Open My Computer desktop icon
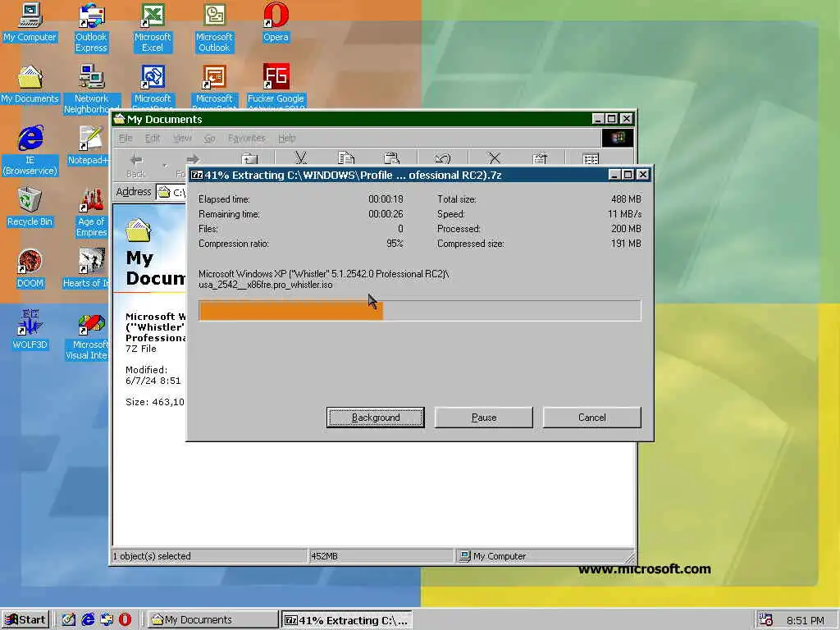This screenshot has width=840, height=630. click(x=30, y=22)
